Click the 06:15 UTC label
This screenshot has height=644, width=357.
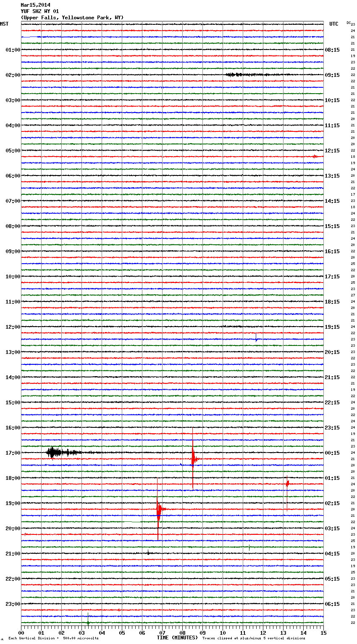pyautogui.click(x=332, y=604)
